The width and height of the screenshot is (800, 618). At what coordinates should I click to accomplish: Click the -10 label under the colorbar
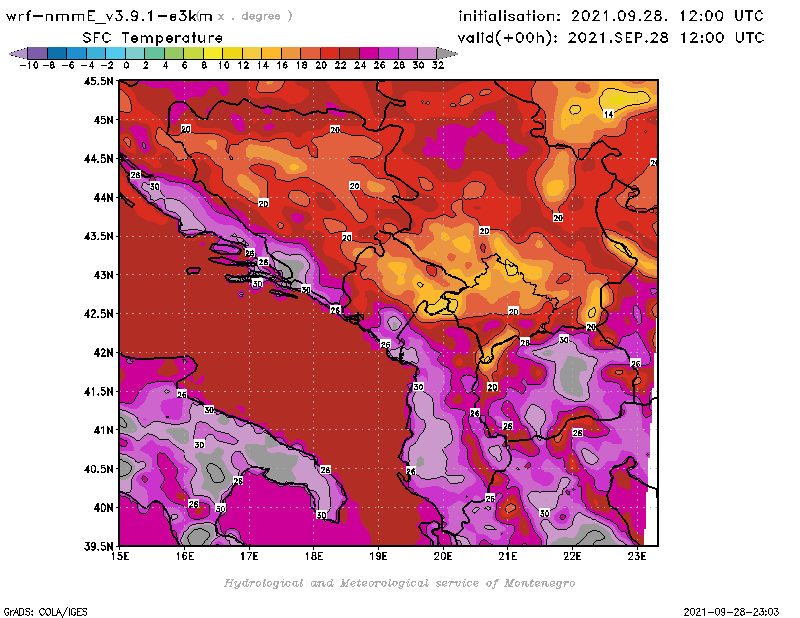coord(29,65)
